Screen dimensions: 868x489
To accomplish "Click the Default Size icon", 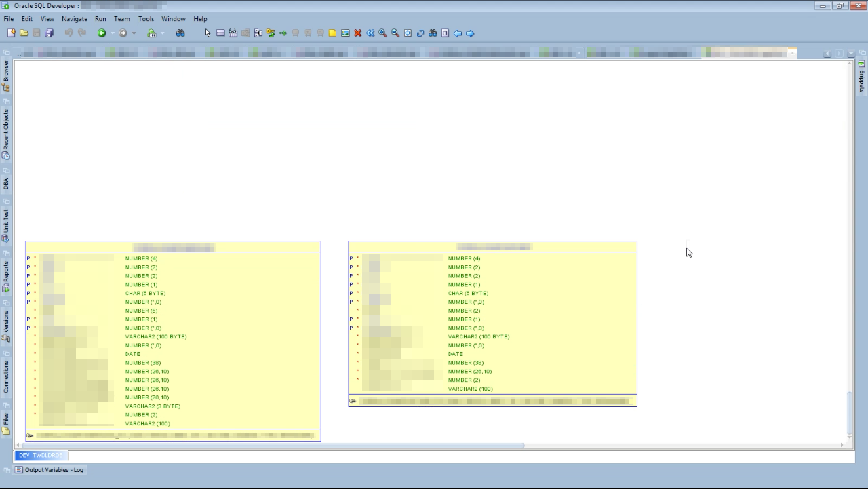I will [x=420, y=33].
